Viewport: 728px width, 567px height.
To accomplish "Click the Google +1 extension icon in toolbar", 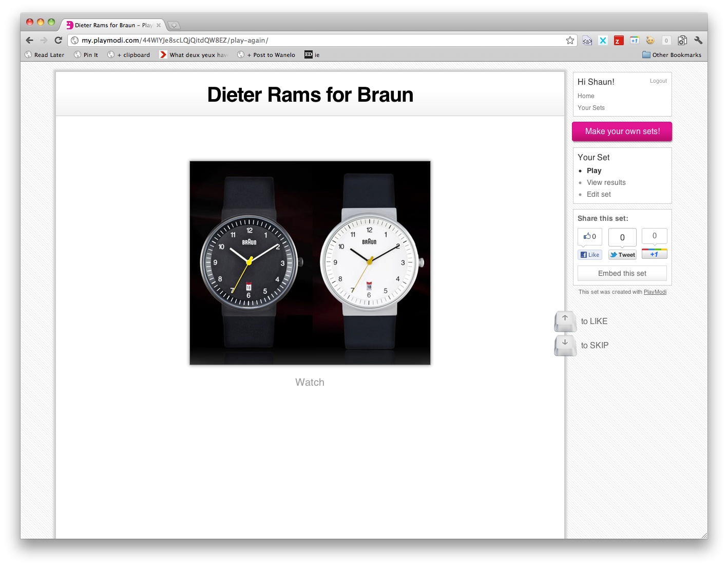I will click(x=635, y=40).
